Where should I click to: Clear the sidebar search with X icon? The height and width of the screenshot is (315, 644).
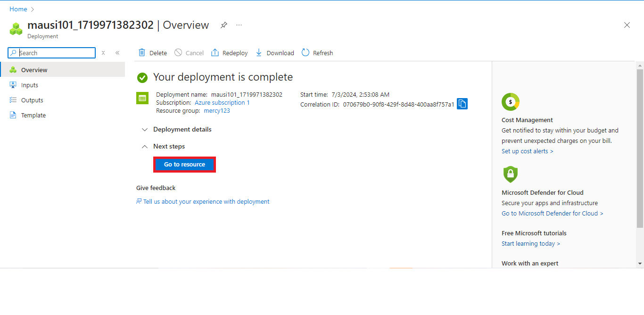(103, 53)
